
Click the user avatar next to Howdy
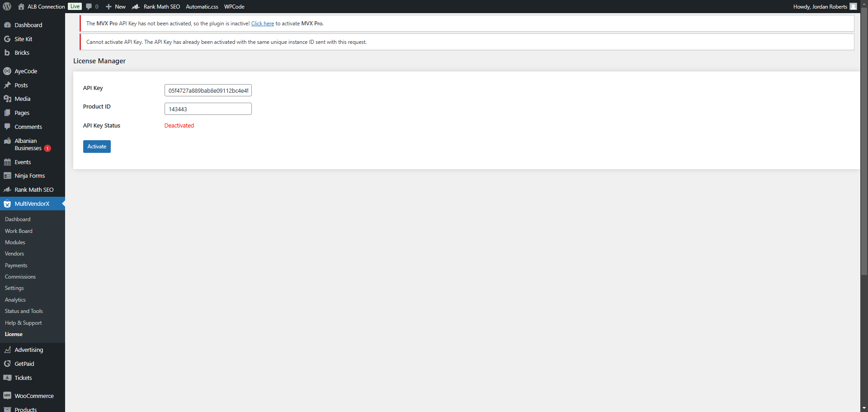[853, 6]
